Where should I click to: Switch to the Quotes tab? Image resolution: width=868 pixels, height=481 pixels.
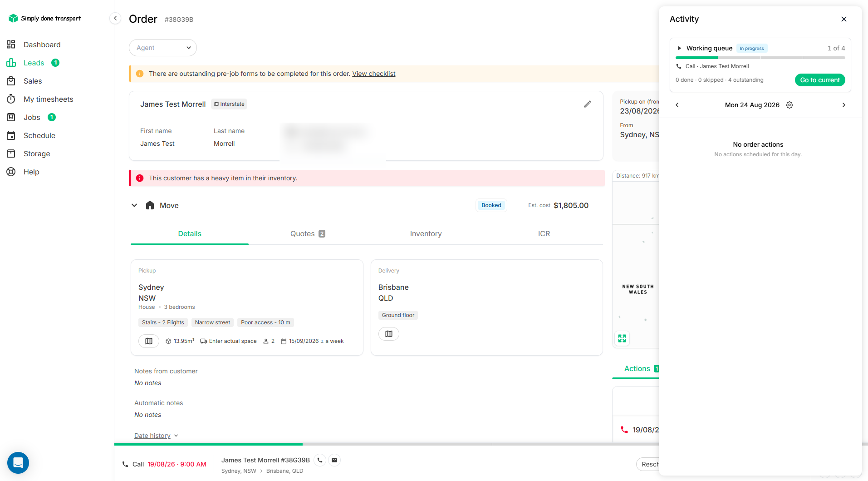click(x=308, y=234)
